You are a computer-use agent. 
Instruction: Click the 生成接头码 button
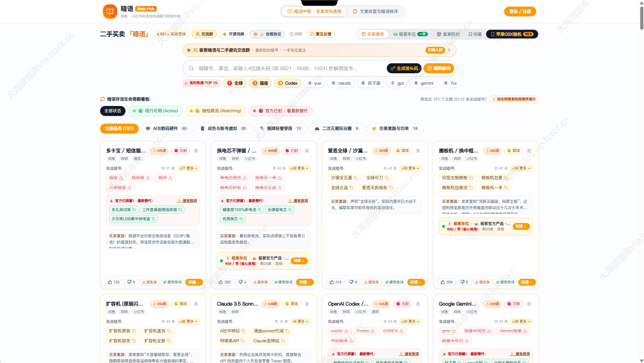tap(404, 68)
